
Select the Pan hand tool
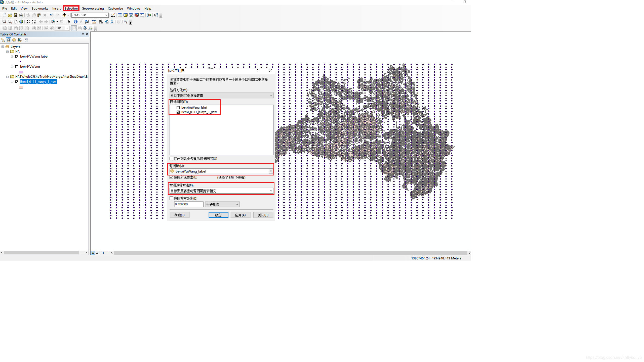[x=16, y=22]
